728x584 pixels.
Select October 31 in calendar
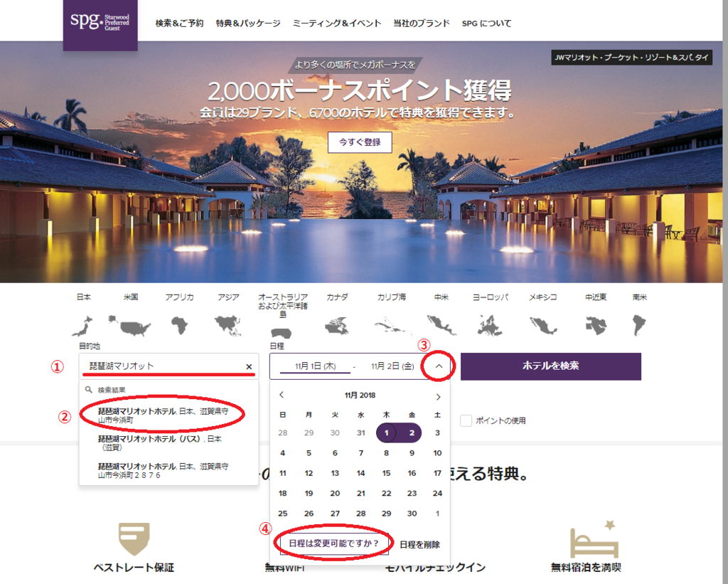[360, 432]
